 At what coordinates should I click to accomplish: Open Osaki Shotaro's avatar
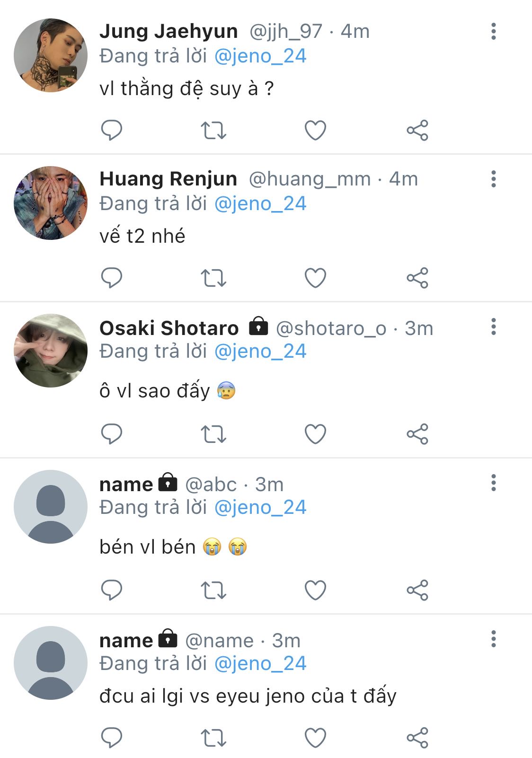pyautogui.click(x=51, y=351)
